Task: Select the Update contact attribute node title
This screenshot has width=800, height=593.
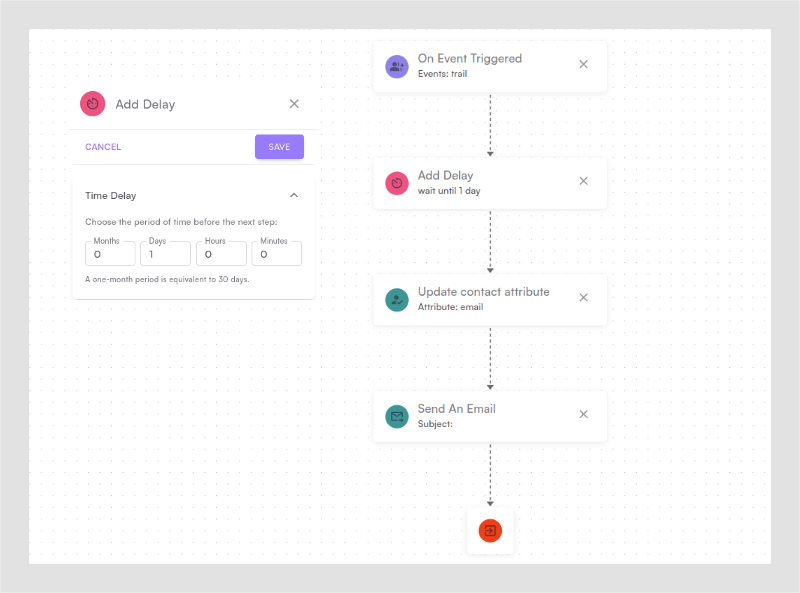Action: pyautogui.click(x=483, y=291)
